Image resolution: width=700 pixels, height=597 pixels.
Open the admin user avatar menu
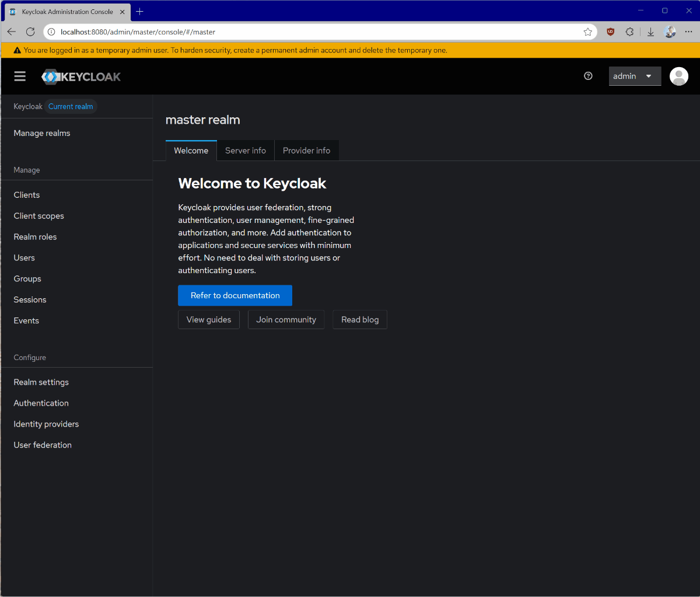[678, 76]
